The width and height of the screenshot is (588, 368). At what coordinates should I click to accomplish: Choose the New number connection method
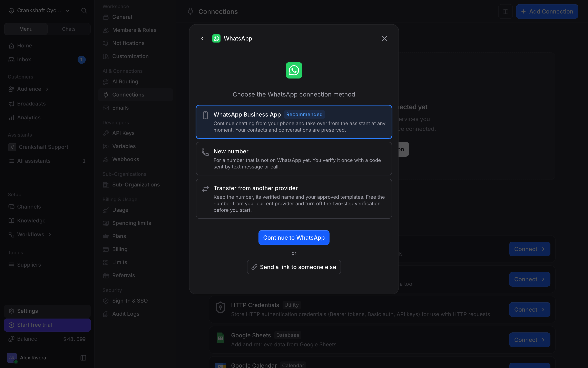(x=294, y=159)
